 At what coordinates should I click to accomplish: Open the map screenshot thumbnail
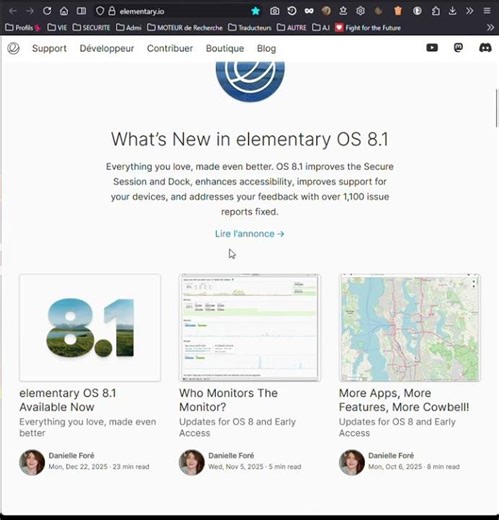click(x=410, y=328)
